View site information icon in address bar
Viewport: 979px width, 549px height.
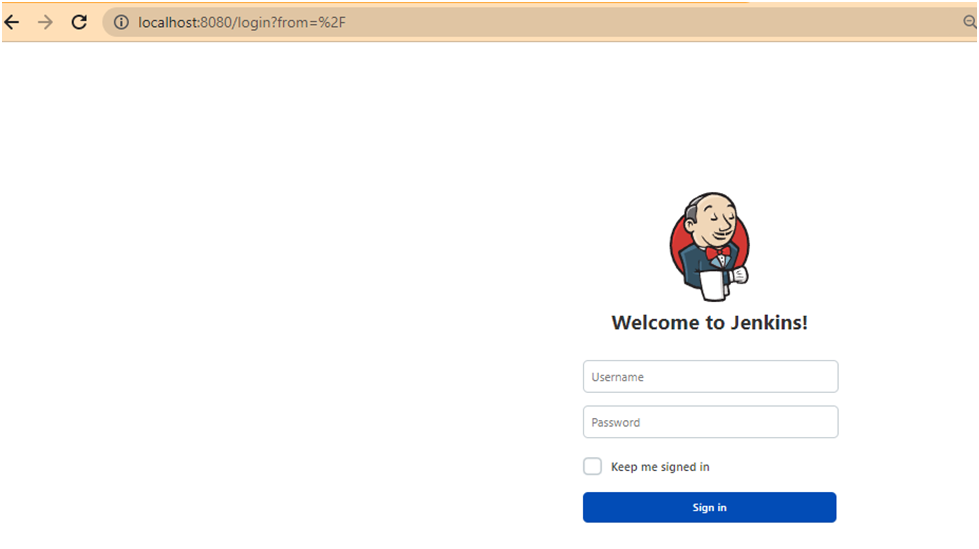pyautogui.click(x=121, y=22)
